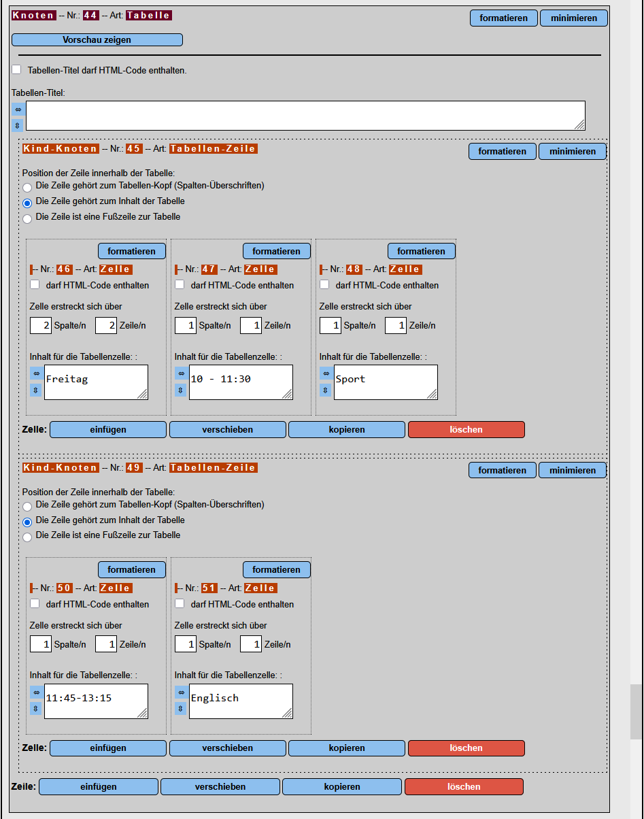Viewport: 644px width, 819px height.
Task: Delete the row using bottom 'Zeile' löschen
Action: coord(464,786)
